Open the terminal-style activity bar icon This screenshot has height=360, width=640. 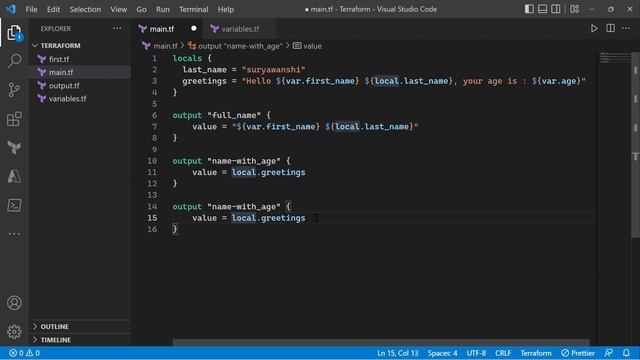14,205
